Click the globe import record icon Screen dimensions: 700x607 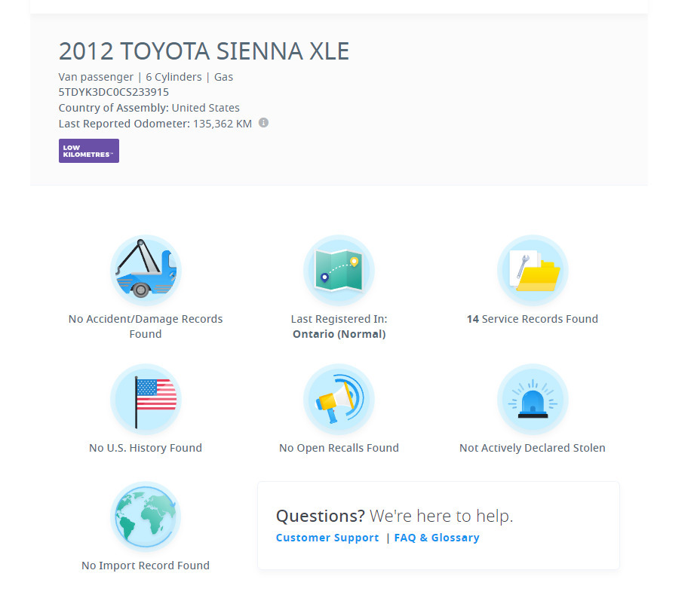click(146, 517)
